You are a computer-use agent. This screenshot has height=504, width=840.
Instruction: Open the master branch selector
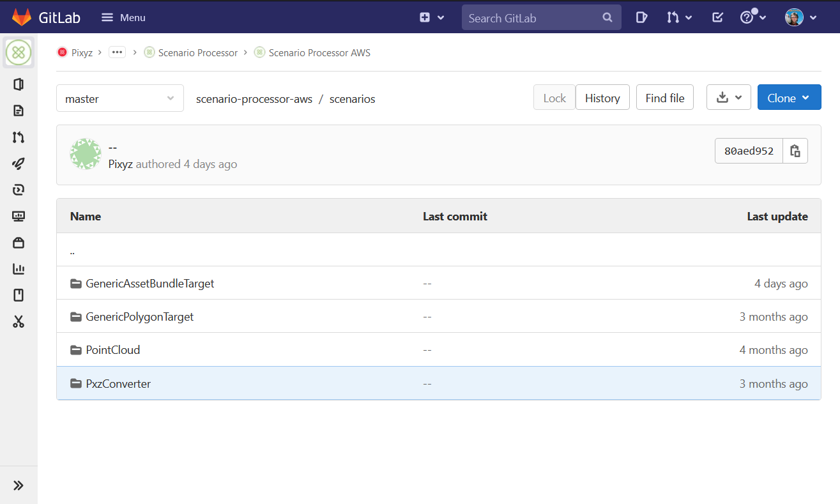pos(120,98)
